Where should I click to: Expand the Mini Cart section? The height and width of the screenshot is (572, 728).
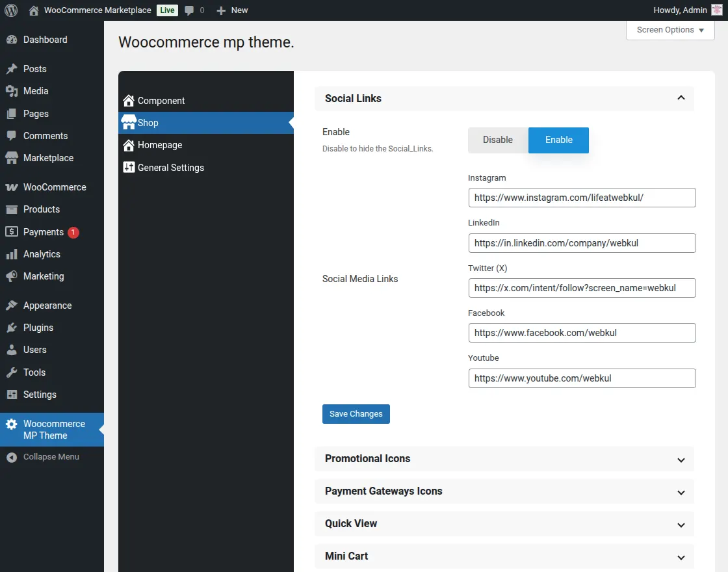click(681, 558)
